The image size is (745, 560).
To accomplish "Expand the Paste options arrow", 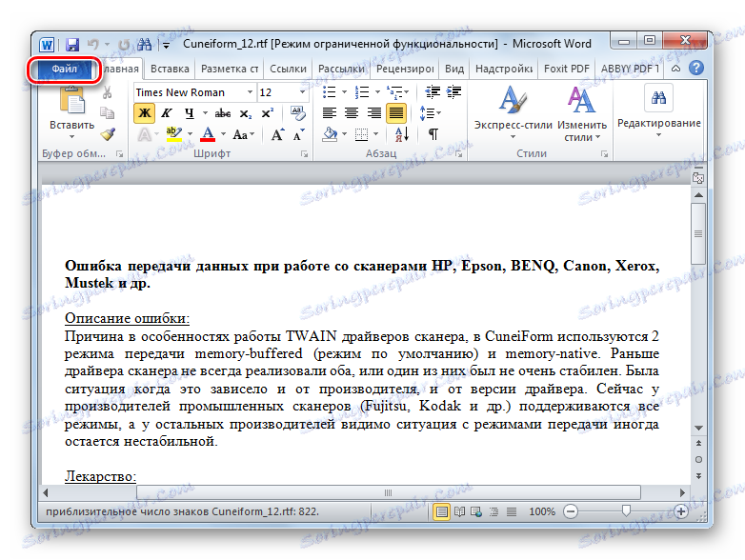I will (x=71, y=137).
